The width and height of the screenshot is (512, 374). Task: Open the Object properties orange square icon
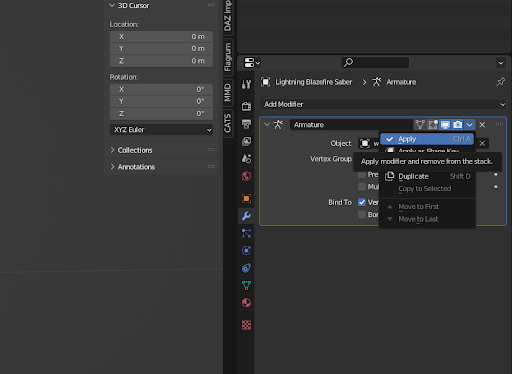(x=246, y=198)
